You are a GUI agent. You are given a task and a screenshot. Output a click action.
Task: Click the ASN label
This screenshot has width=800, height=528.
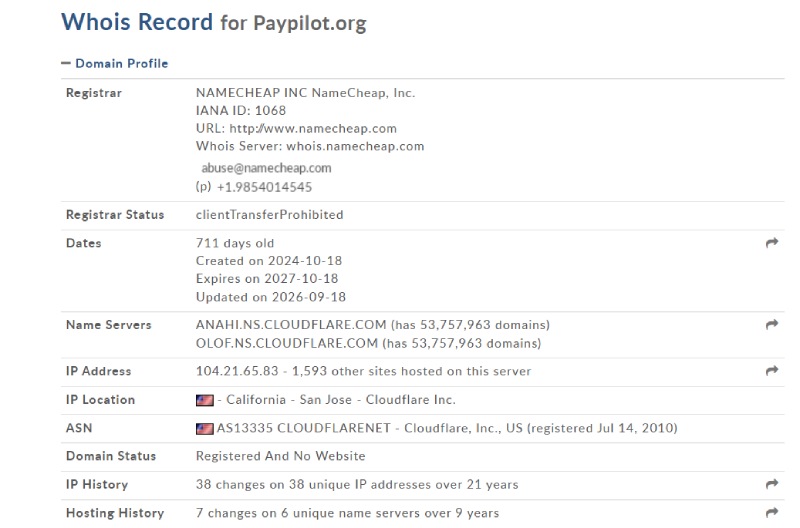coord(79,428)
